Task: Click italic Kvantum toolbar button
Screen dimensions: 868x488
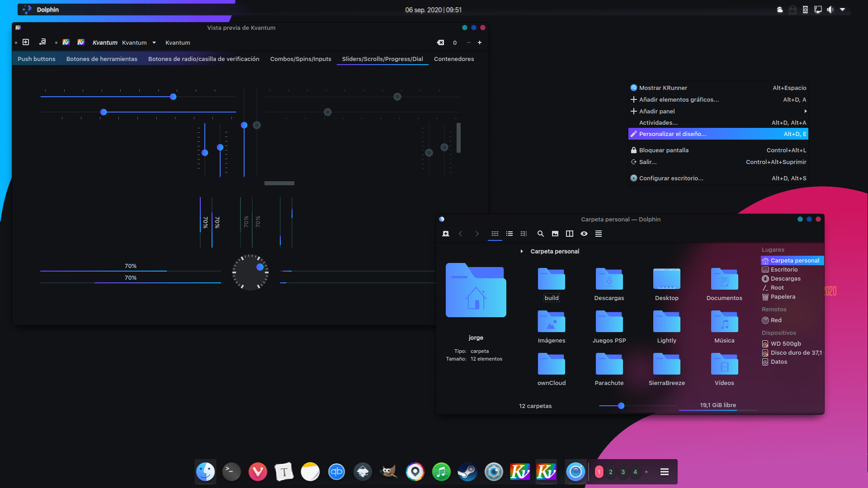Action: tap(105, 42)
